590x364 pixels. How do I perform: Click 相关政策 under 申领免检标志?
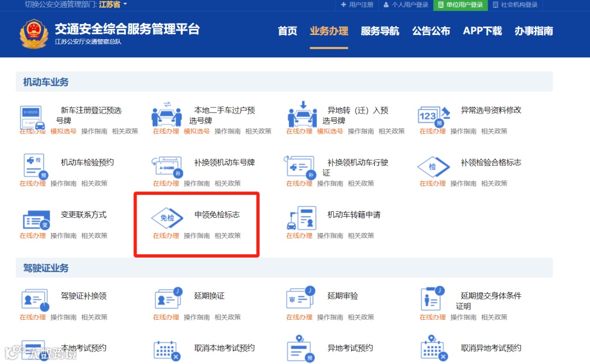click(x=228, y=236)
